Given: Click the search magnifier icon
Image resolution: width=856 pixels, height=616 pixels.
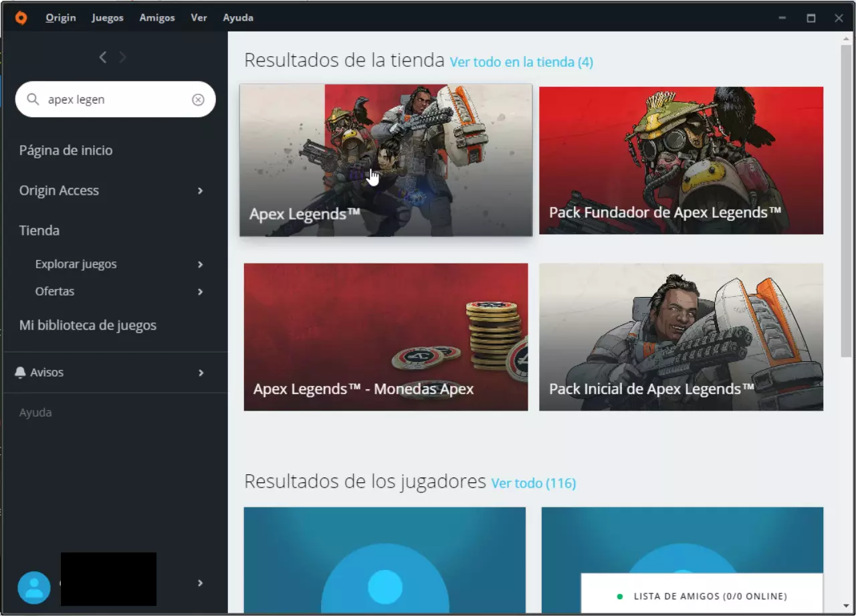Looking at the screenshot, I should click(x=33, y=100).
